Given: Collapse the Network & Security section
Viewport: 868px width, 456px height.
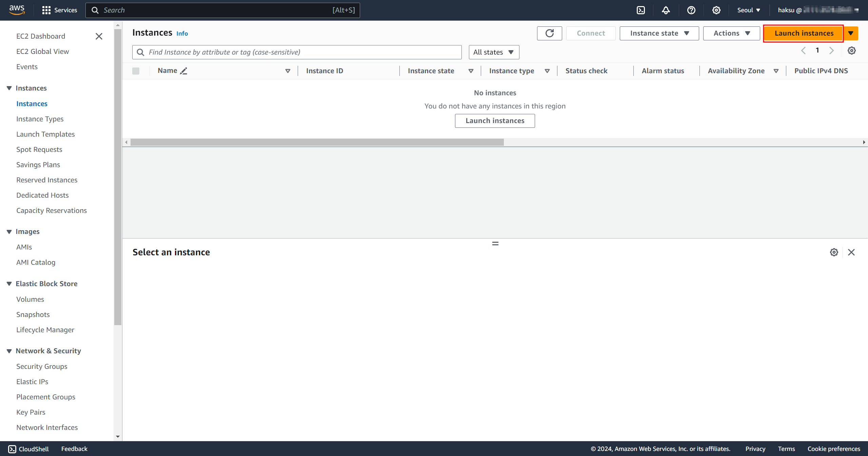Looking at the screenshot, I should (9, 351).
